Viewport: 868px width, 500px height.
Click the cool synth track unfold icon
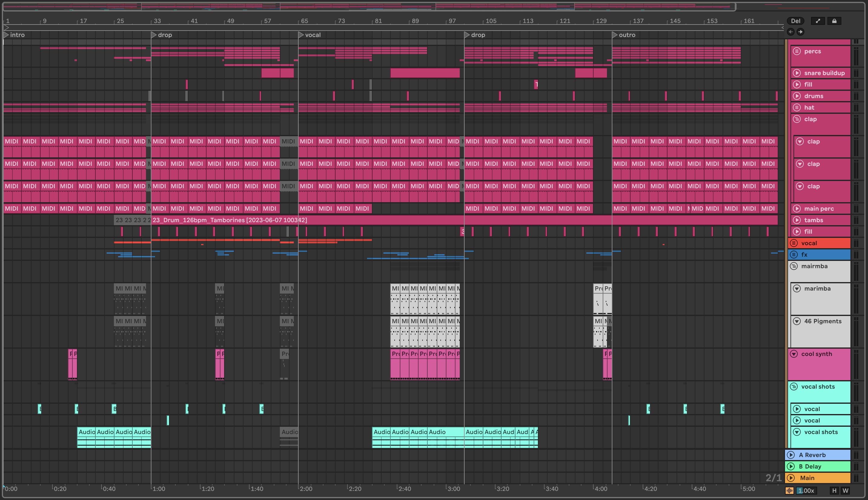tap(793, 354)
